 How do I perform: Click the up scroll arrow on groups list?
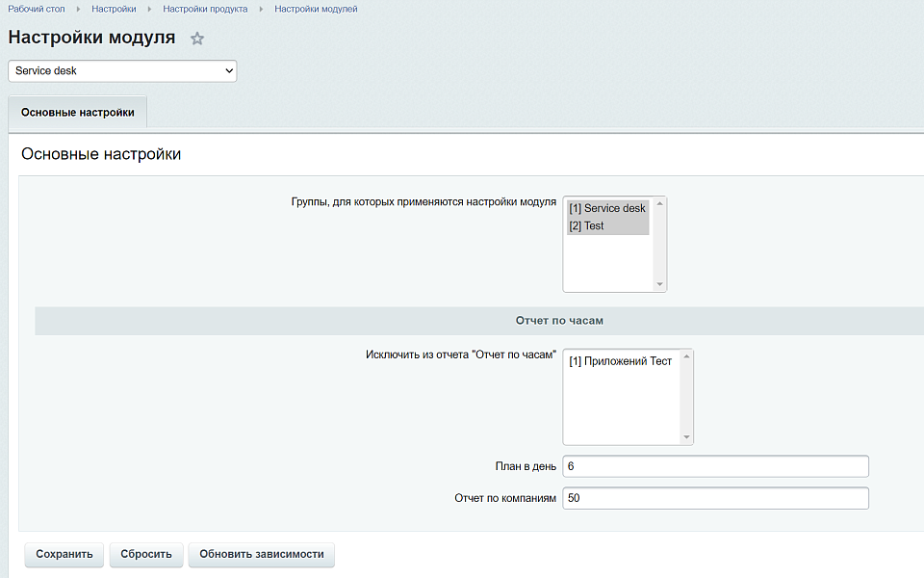pyautogui.click(x=658, y=202)
